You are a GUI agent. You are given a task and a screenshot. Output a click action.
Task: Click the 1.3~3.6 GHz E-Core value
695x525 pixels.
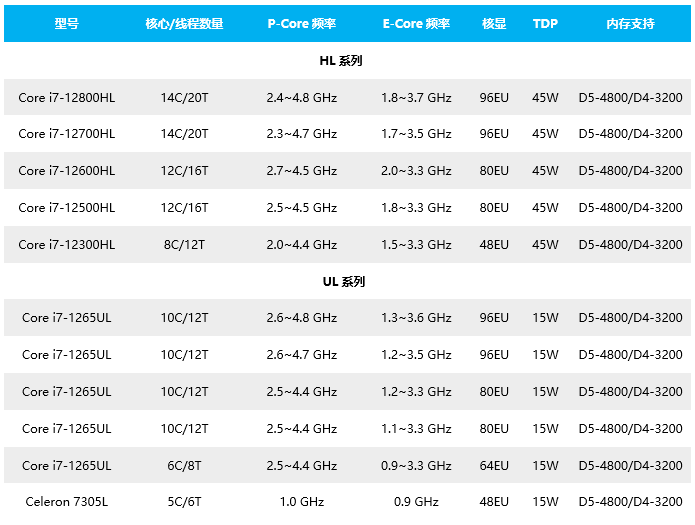[x=416, y=317]
